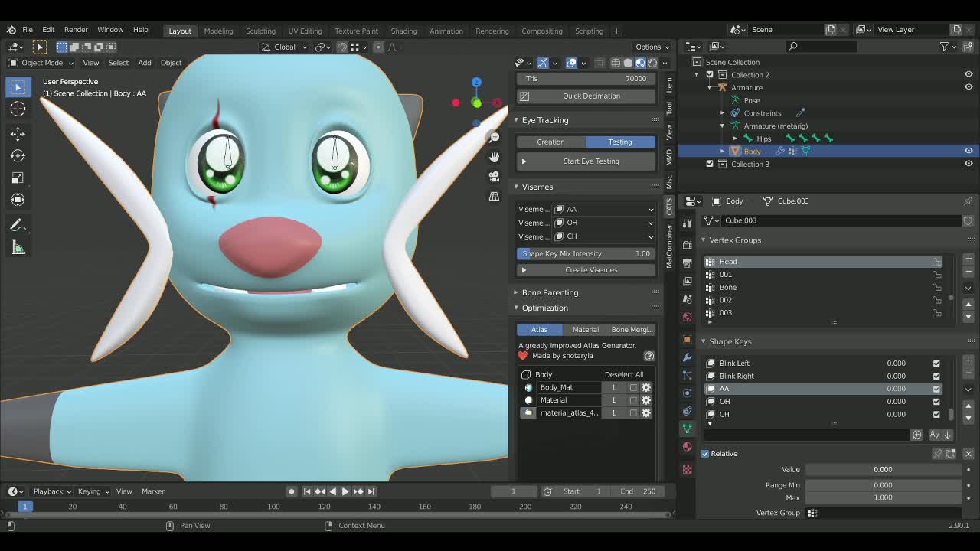Select the Creation eye tracking button
Image resolution: width=980 pixels, height=551 pixels.
point(551,142)
